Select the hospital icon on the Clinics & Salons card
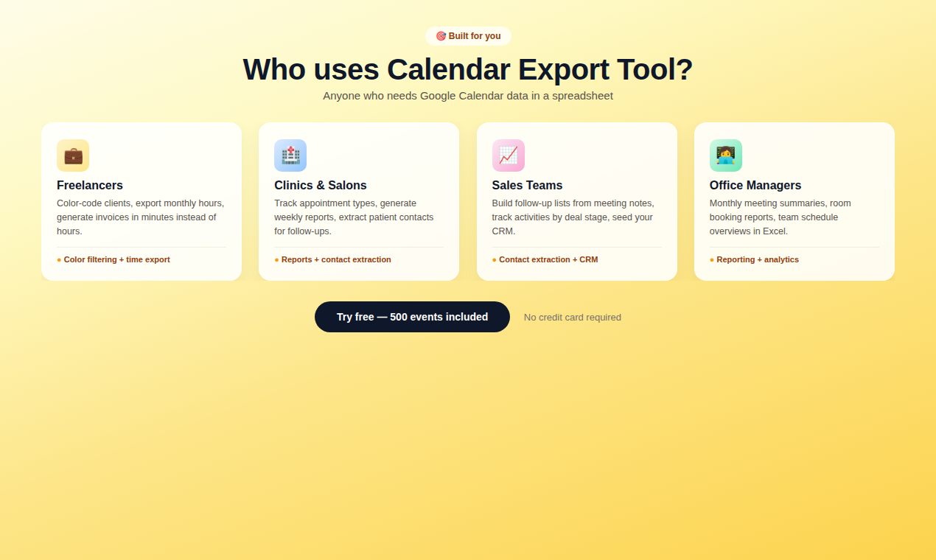This screenshot has height=560, width=936. click(290, 155)
